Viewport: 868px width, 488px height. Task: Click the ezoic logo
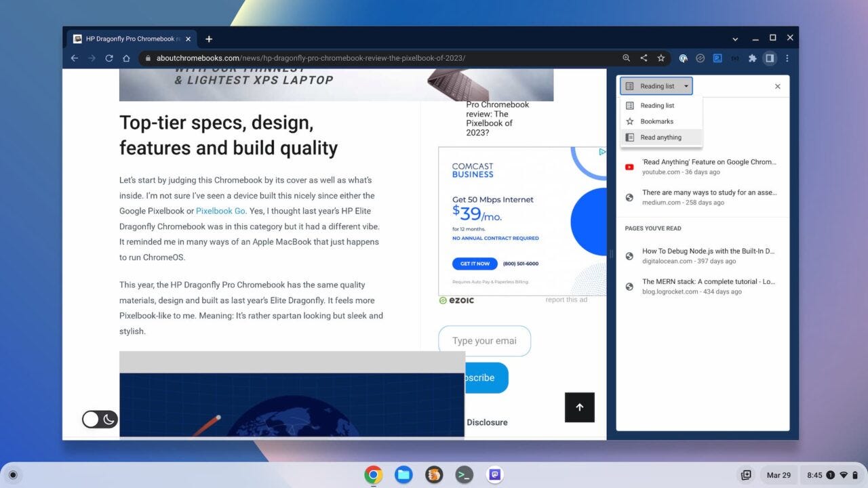[456, 300]
